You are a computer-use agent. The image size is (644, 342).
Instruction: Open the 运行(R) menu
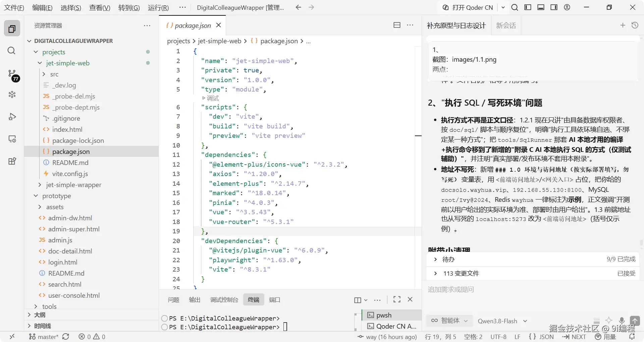(158, 7)
